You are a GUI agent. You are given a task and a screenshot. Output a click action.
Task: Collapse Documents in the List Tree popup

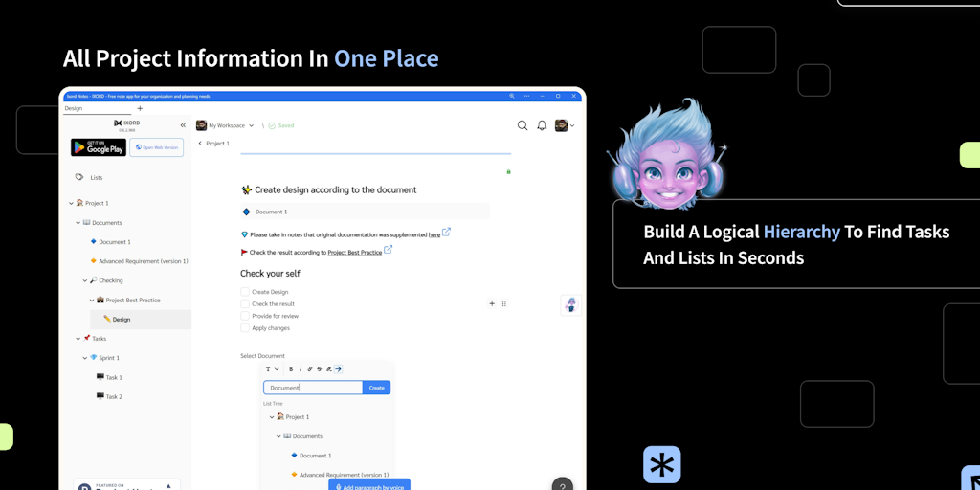coord(278,436)
